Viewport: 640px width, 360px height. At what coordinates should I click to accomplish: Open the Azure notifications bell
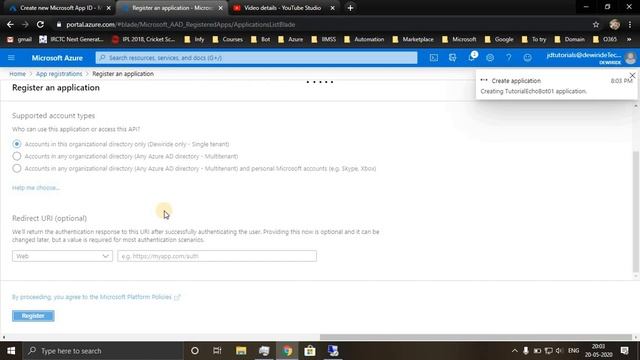coord(471,57)
